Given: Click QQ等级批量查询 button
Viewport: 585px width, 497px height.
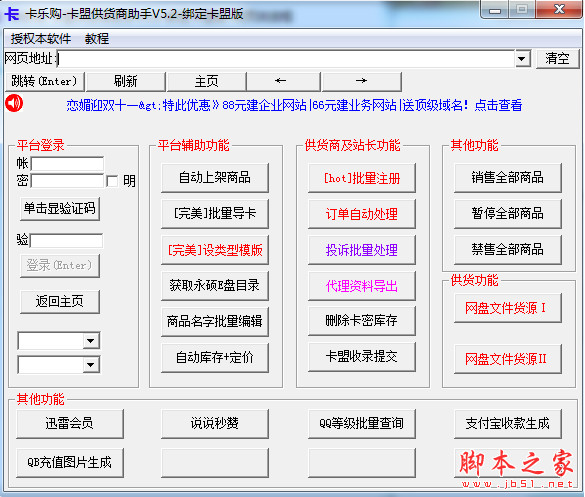Looking at the screenshot, I should (362, 423).
